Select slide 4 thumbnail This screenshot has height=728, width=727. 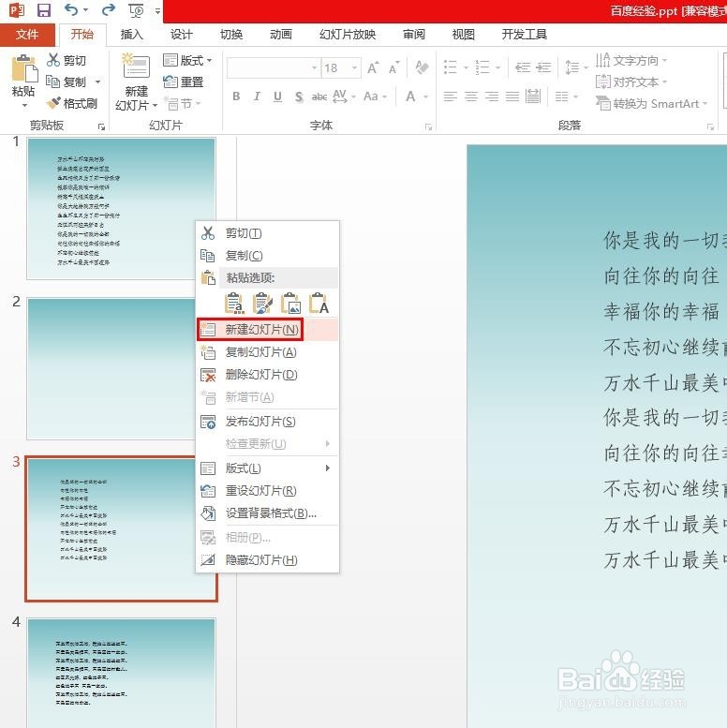[x=121, y=673]
